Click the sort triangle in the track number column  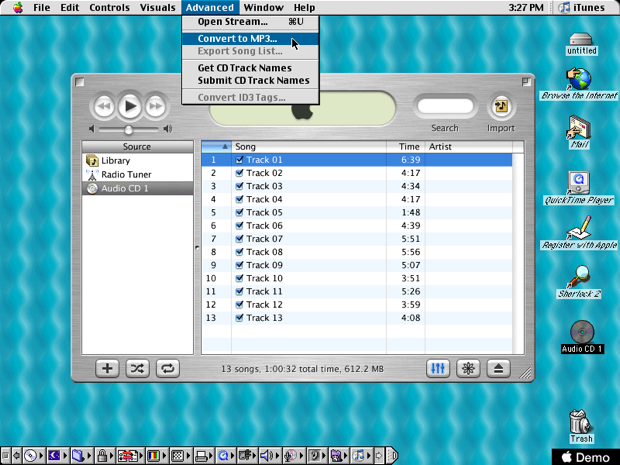[225, 147]
